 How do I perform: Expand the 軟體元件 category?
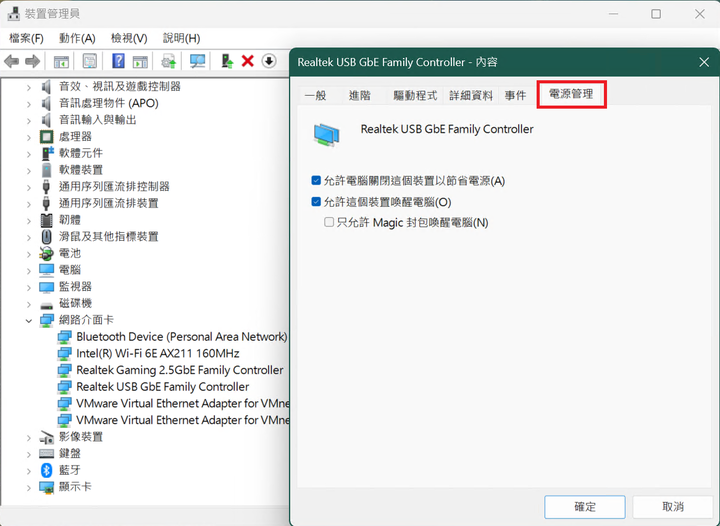29,154
